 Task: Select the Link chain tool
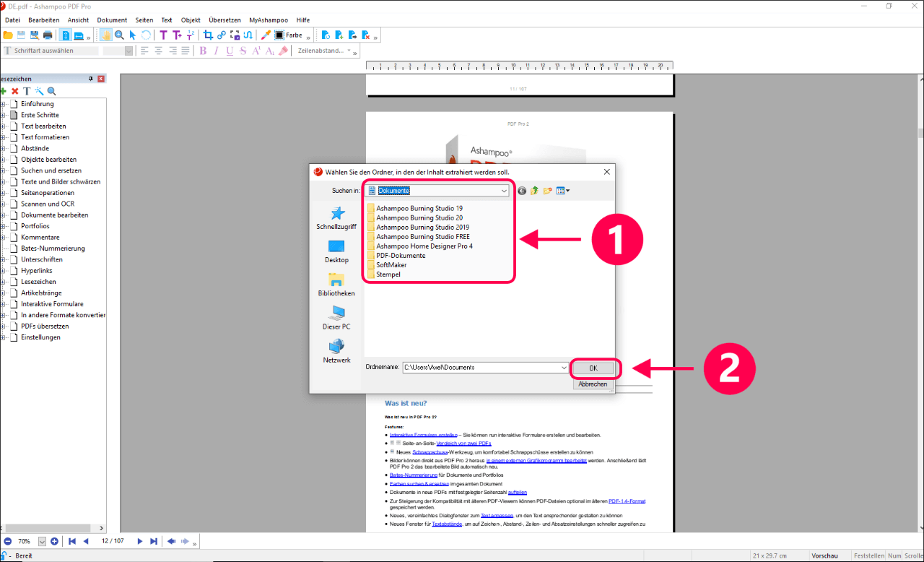tap(222, 35)
